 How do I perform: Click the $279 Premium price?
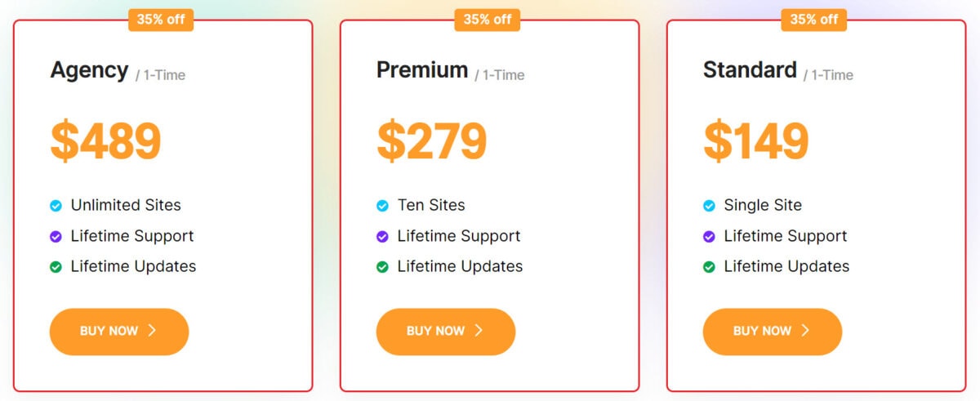(432, 141)
